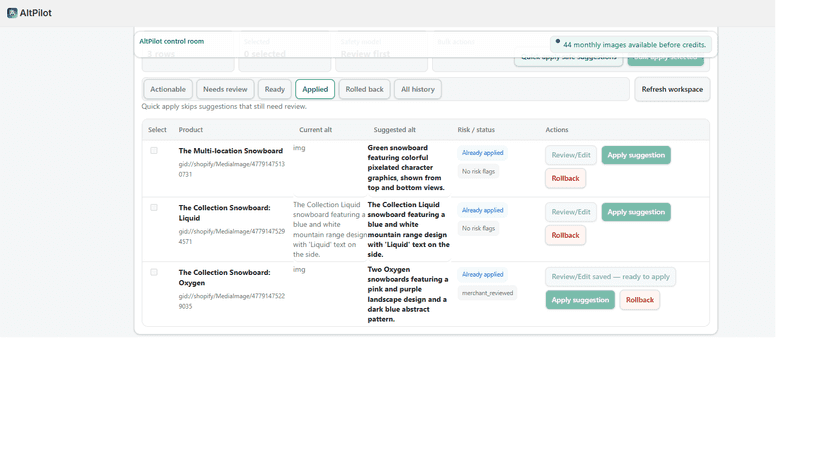Click Already applied badge in Liquid row

483,210
